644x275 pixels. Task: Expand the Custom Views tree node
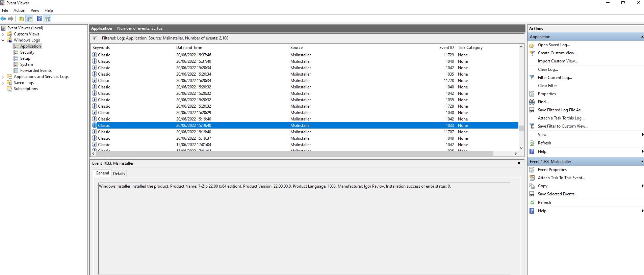click(x=3, y=34)
